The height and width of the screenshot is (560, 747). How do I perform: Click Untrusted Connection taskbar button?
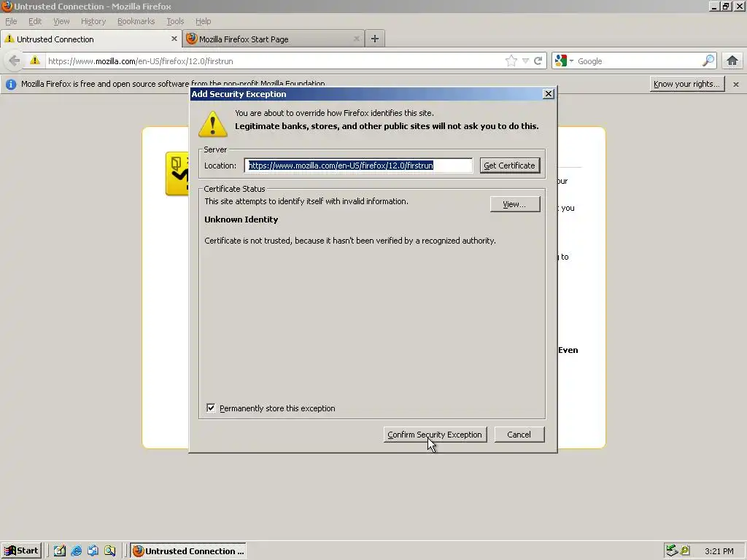point(188,551)
